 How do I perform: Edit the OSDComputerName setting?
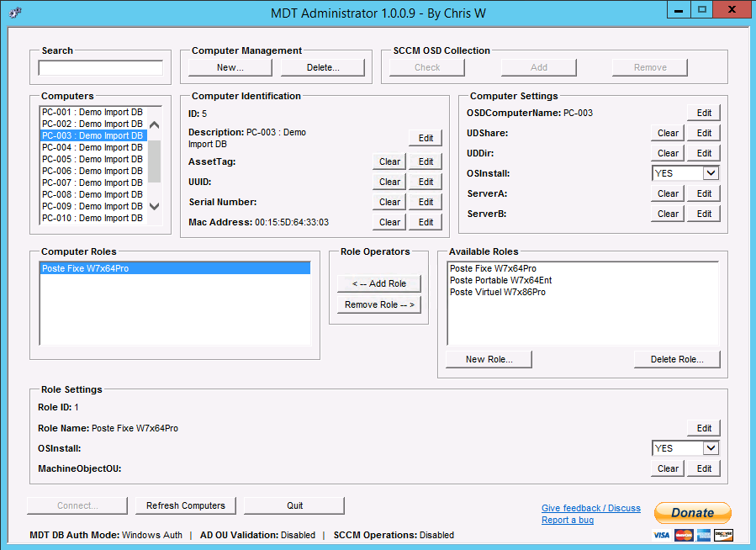pyautogui.click(x=704, y=113)
